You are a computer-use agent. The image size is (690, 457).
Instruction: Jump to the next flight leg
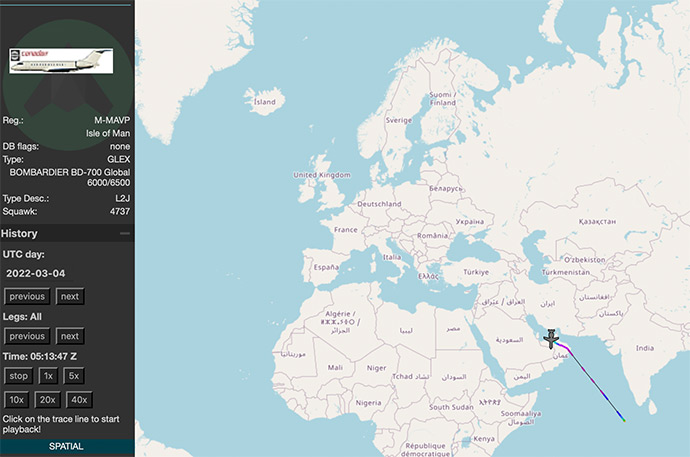click(x=69, y=336)
